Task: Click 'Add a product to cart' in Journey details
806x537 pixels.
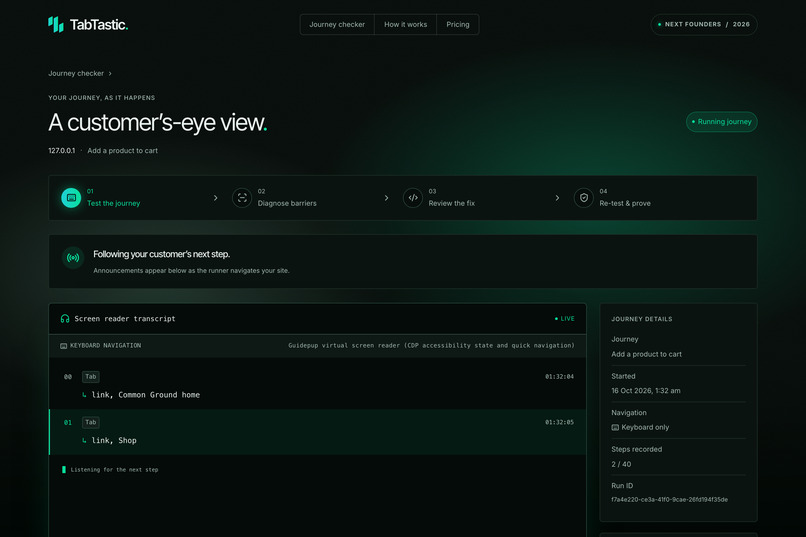Action: pos(646,354)
